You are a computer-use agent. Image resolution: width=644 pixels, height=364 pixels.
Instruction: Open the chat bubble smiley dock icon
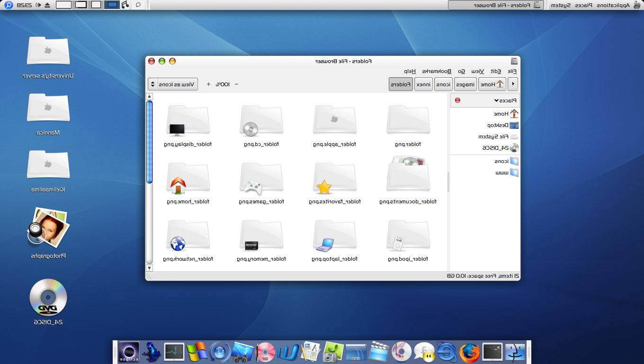click(x=424, y=352)
